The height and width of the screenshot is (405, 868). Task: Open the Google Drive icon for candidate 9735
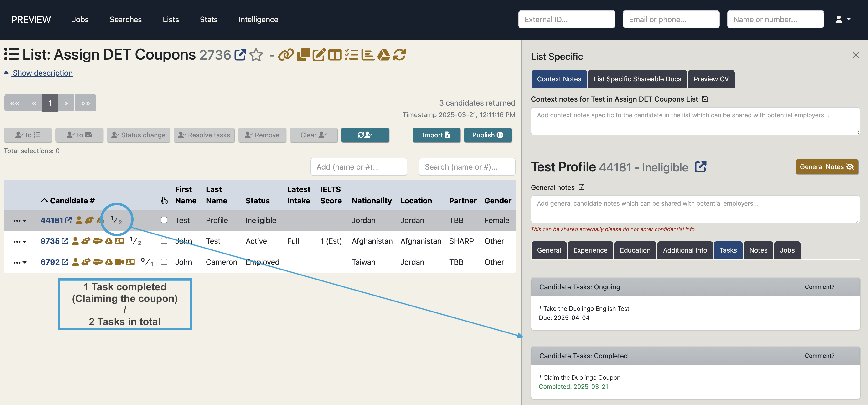tap(109, 241)
